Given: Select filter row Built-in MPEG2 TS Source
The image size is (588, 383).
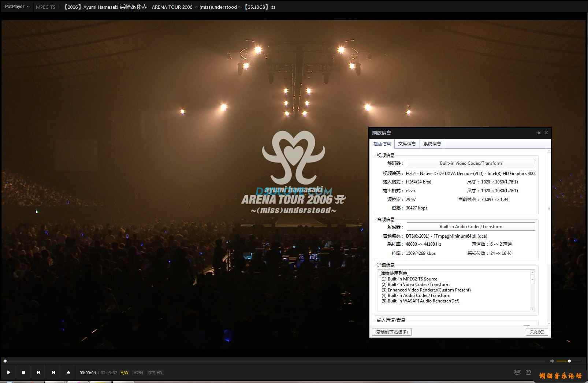Looking at the screenshot, I should 409,279.
